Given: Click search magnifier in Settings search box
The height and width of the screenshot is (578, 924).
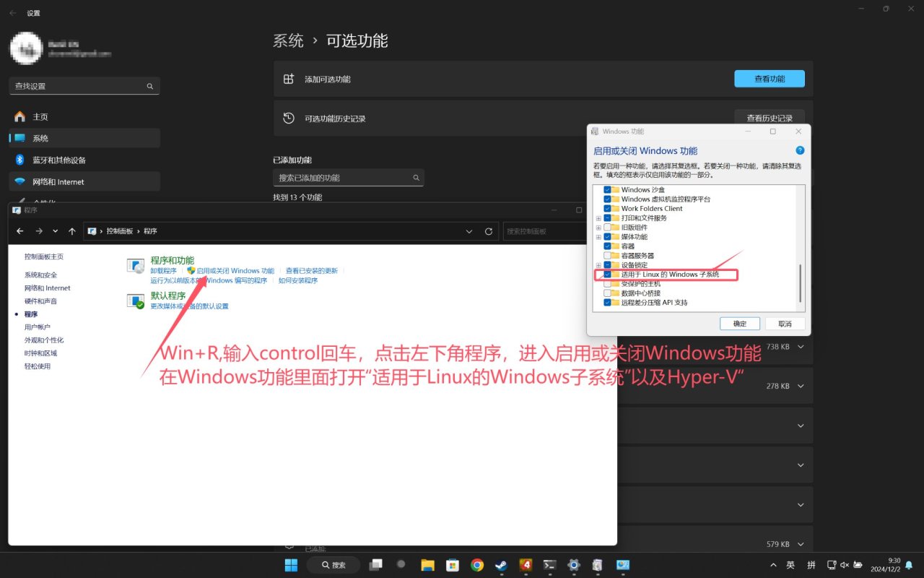Looking at the screenshot, I should point(150,86).
